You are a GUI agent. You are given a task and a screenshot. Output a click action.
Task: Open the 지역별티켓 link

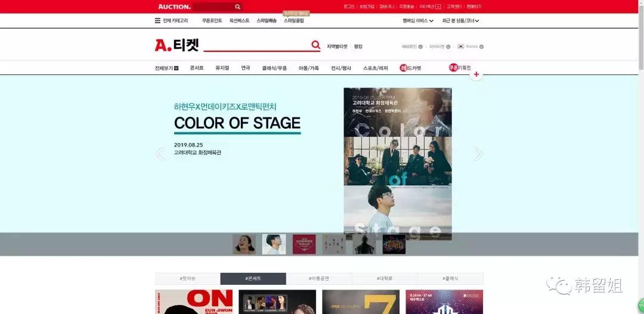(x=337, y=46)
